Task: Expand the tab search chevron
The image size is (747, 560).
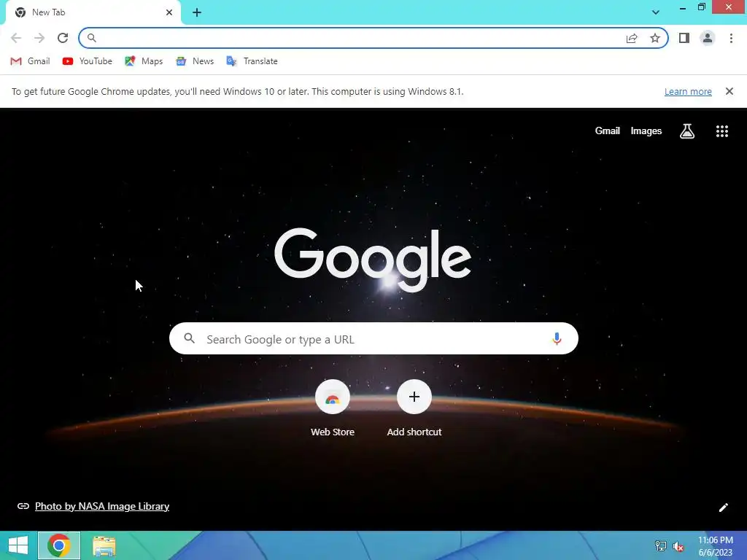Action: (x=656, y=12)
